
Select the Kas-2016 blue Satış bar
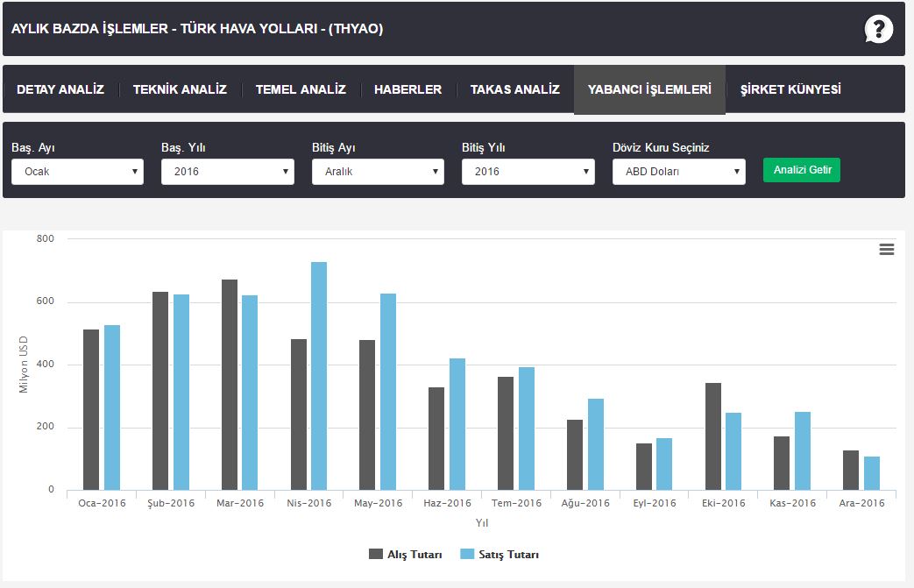coord(803,451)
